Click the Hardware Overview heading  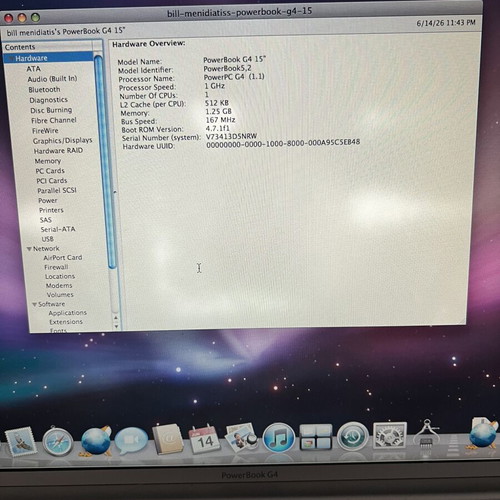149,44
